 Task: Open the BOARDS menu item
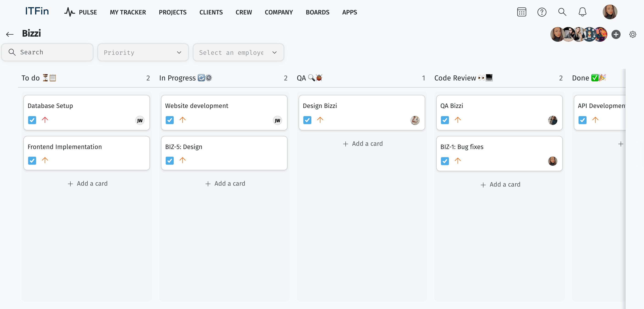tap(317, 12)
